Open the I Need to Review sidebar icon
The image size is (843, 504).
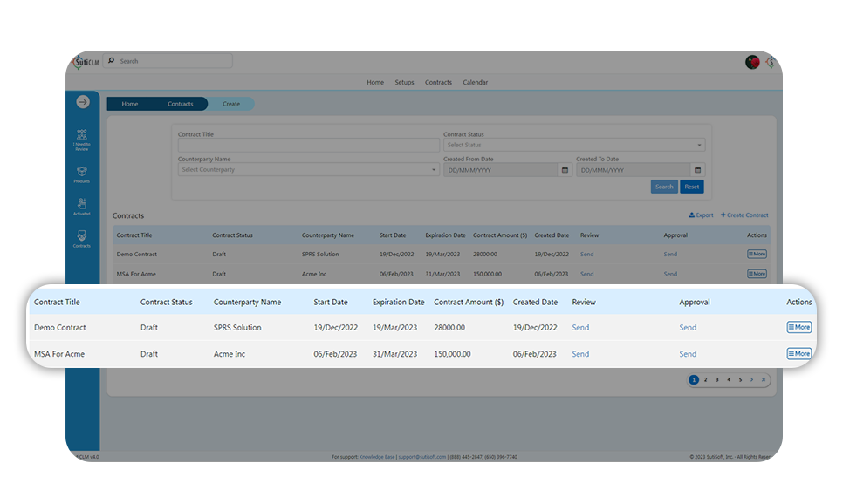click(82, 139)
